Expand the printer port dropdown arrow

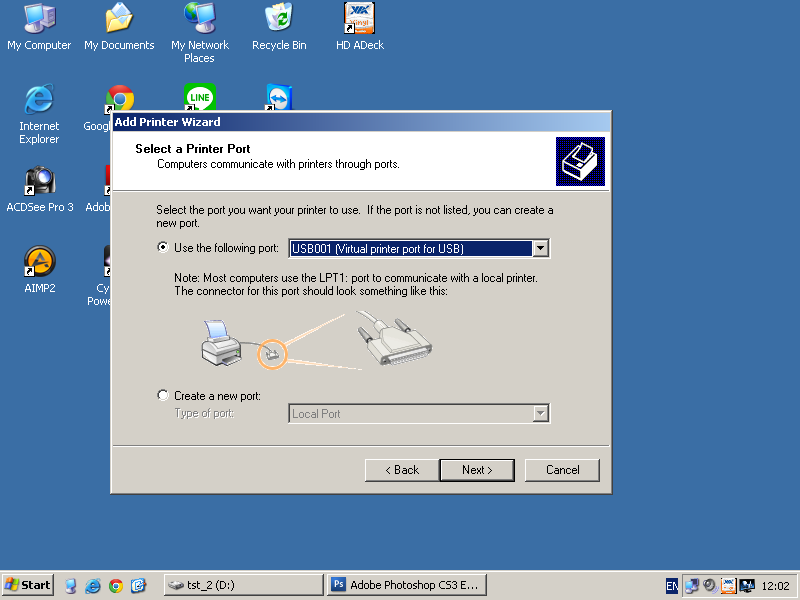(540, 248)
